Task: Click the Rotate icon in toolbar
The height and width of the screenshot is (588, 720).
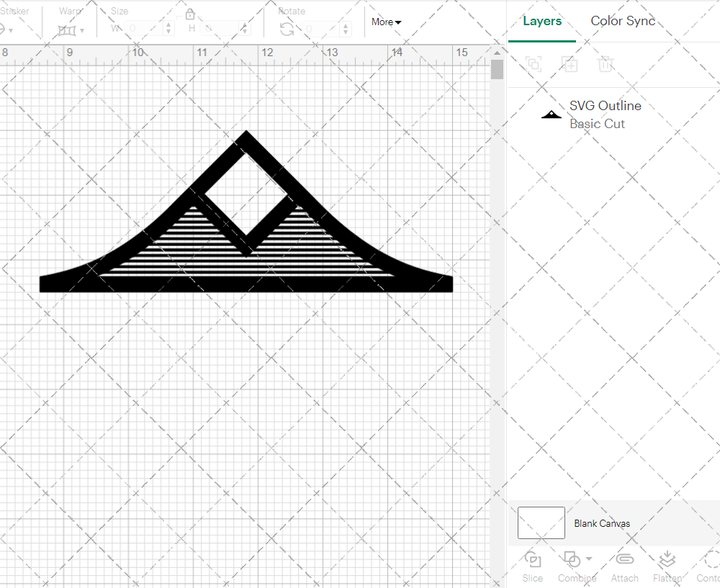Action: pyautogui.click(x=287, y=29)
